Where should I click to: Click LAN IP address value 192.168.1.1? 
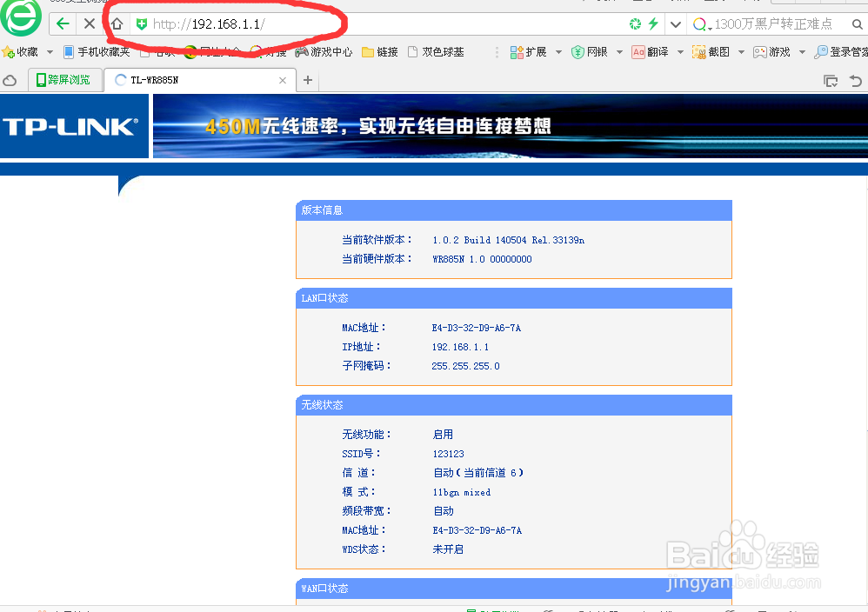(x=460, y=347)
